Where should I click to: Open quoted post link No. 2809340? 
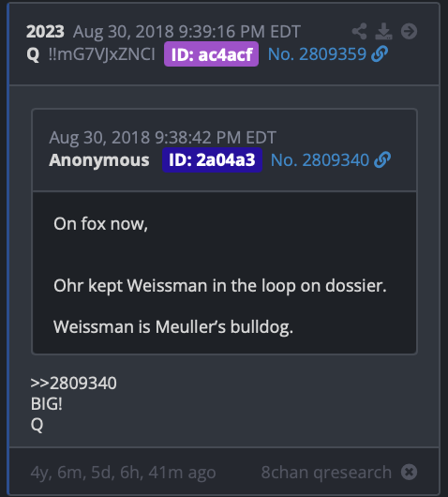320,160
